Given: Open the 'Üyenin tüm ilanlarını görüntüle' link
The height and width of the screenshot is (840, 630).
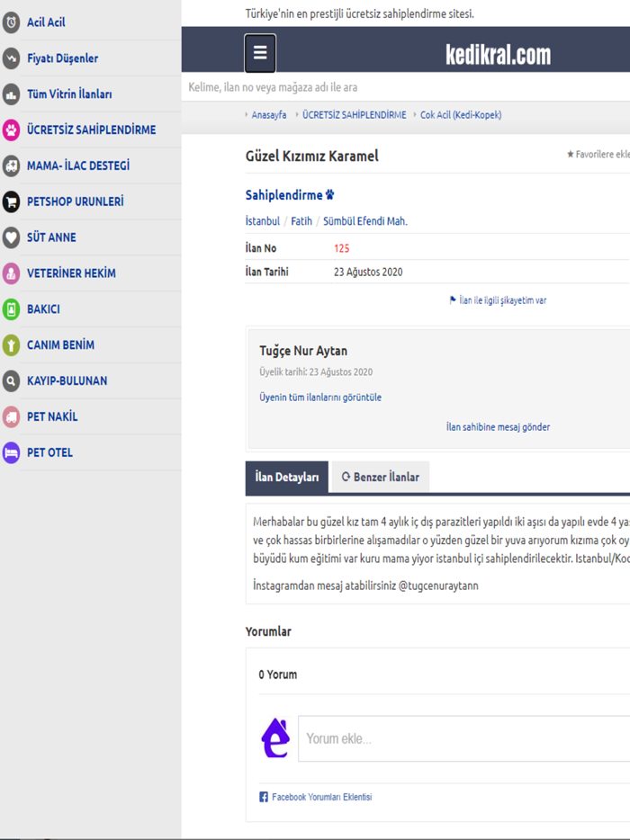Looking at the screenshot, I should 320,398.
